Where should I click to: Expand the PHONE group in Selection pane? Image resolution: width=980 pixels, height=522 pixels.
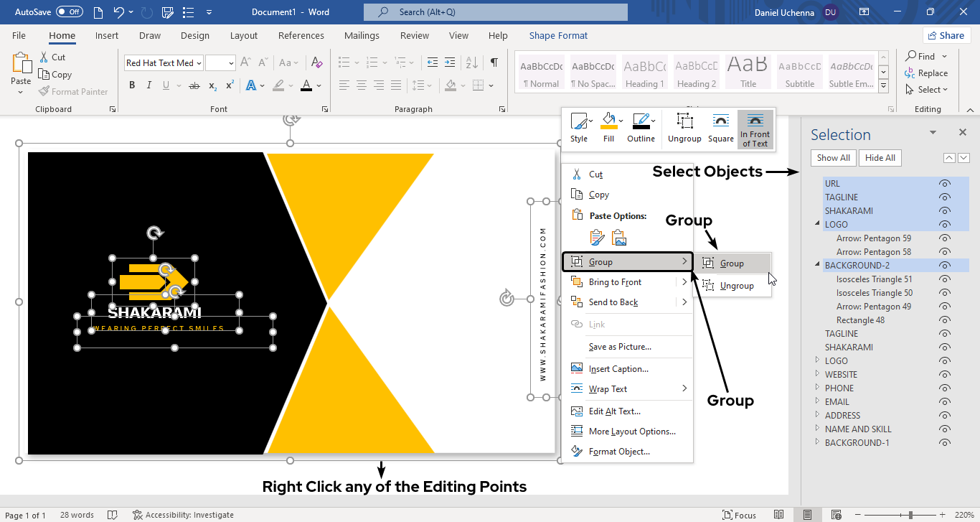[x=817, y=388]
